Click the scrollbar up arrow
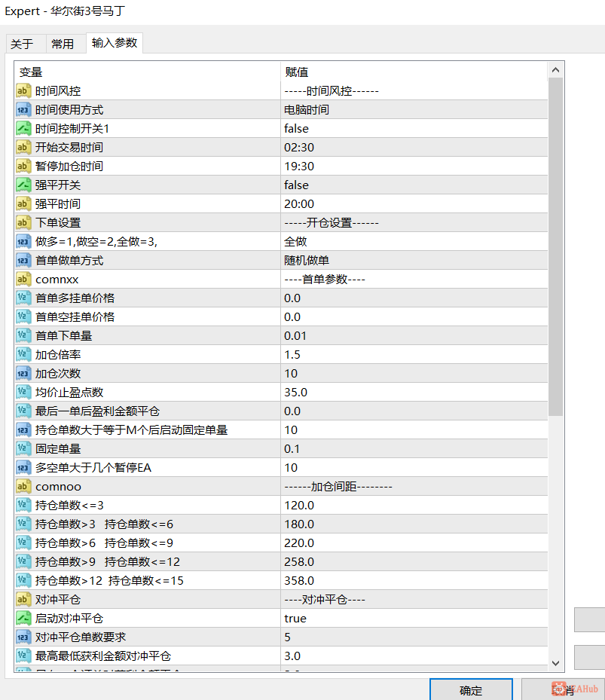The image size is (605, 700). 555,69
